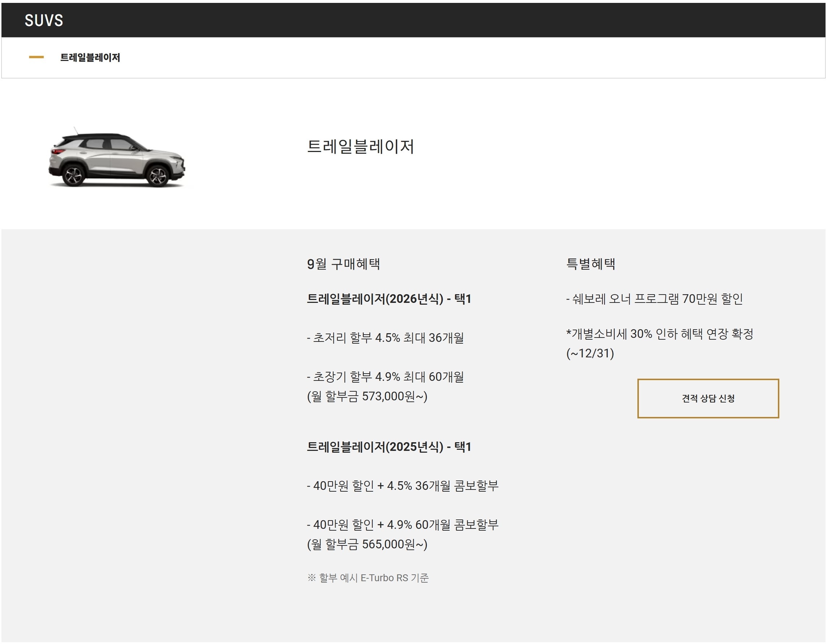Click the (~12/31) deadline text
Viewport: 827px width, 644px height.
tap(590, 354)
